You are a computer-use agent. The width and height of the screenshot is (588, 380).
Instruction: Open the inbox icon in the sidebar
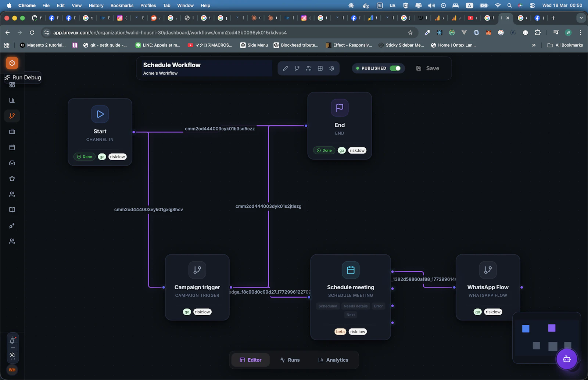(x=12, y=163)
